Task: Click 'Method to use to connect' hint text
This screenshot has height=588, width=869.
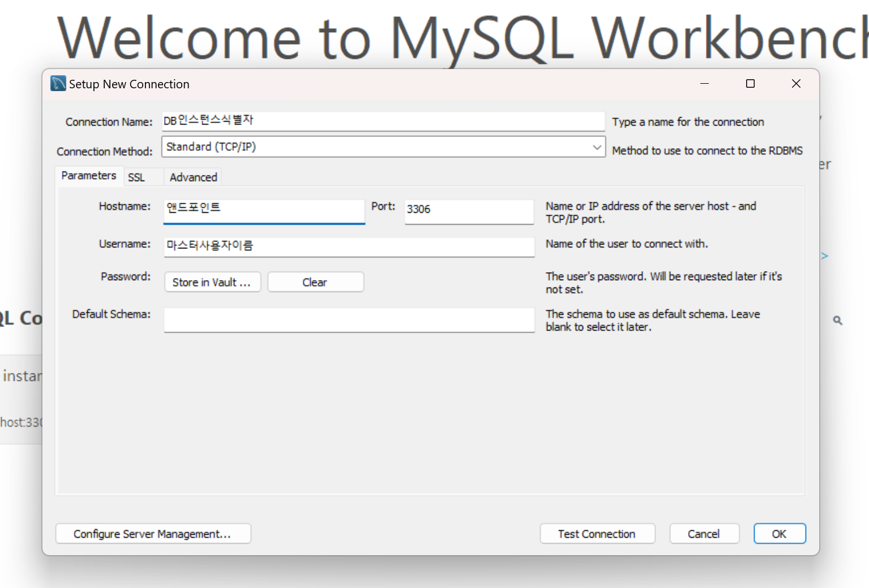Action: pyautogui.click(x=707, y=151)
